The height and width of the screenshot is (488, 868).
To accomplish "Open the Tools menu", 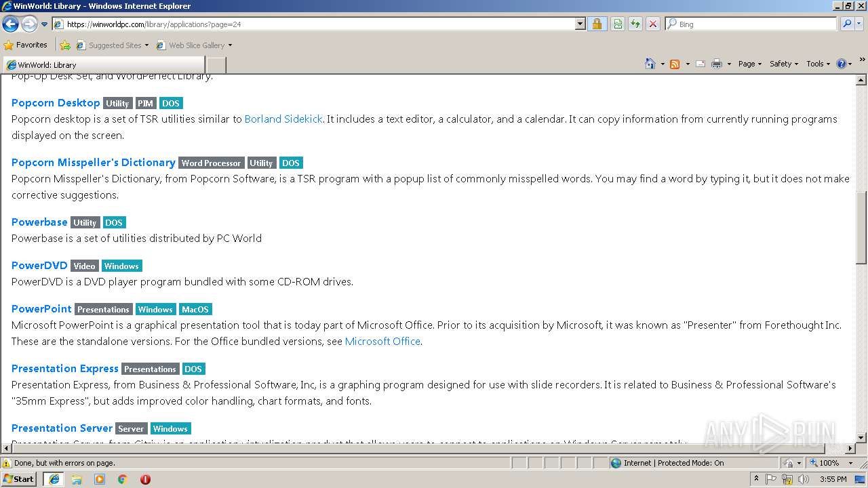I will (818, 64).
